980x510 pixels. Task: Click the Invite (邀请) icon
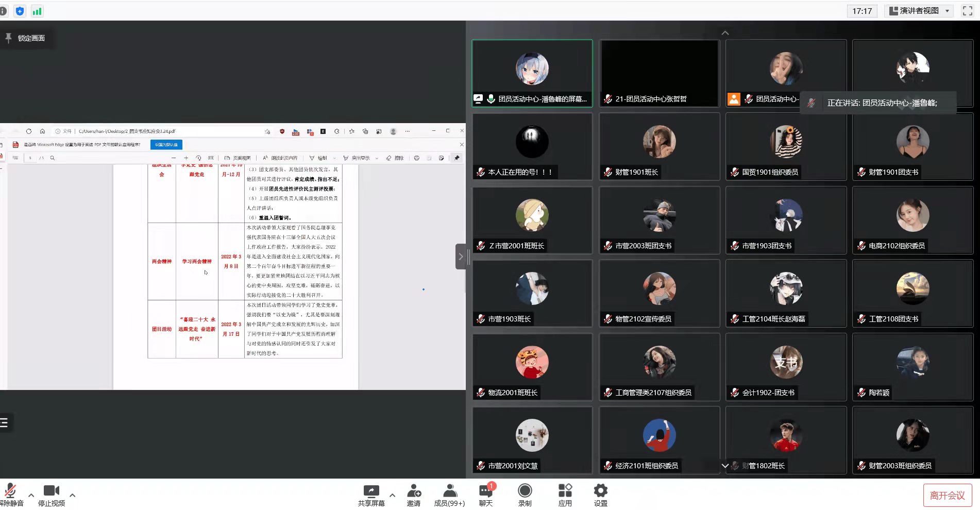(414, 491)
